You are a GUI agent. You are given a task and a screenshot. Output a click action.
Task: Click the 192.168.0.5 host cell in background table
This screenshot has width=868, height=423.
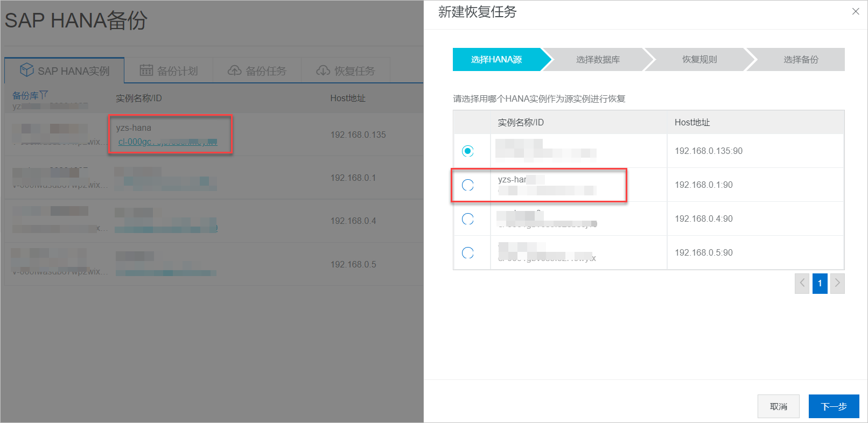pyautogui.click(x=353, y=264)
